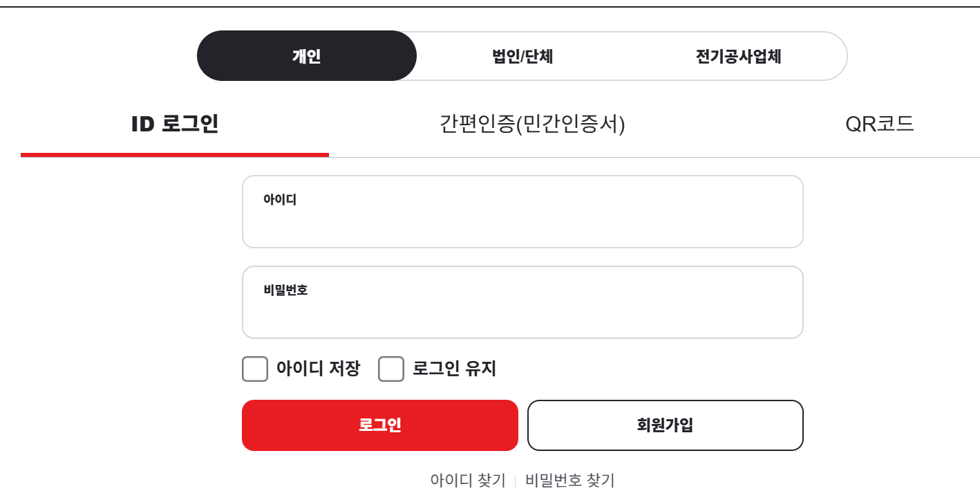Open the 아이디 찾기 link
The width and height of the screenshot is (980, 498).
[x=467, y=479]
